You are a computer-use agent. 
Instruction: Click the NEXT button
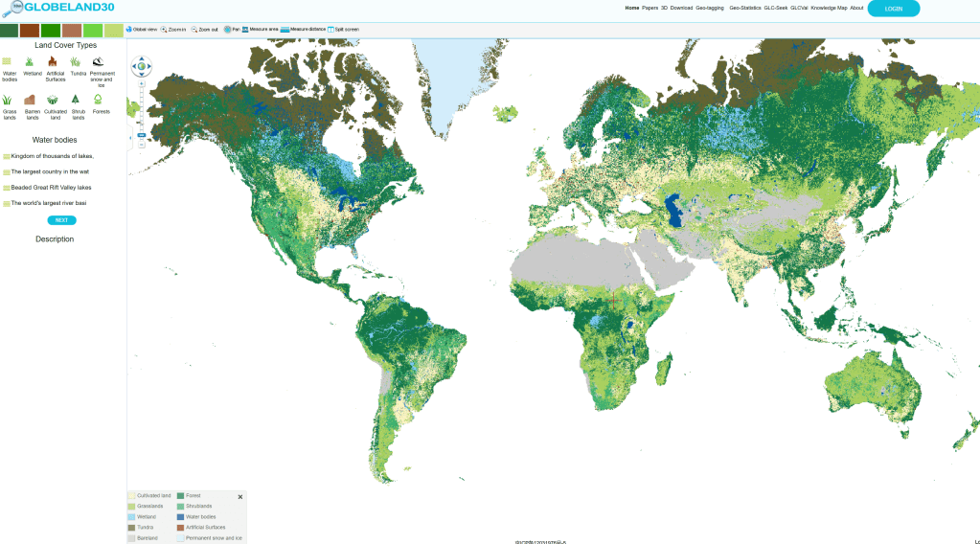pos(61,220)
